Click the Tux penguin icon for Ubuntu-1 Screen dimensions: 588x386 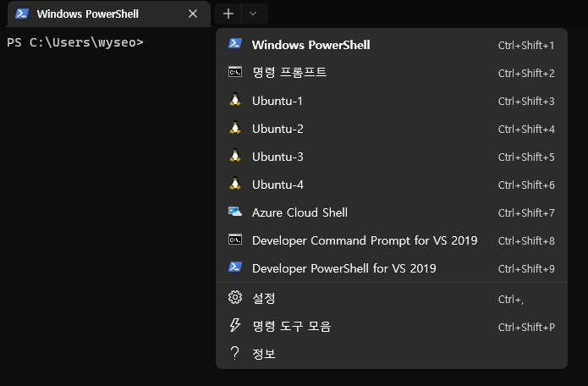click(235, 100)
